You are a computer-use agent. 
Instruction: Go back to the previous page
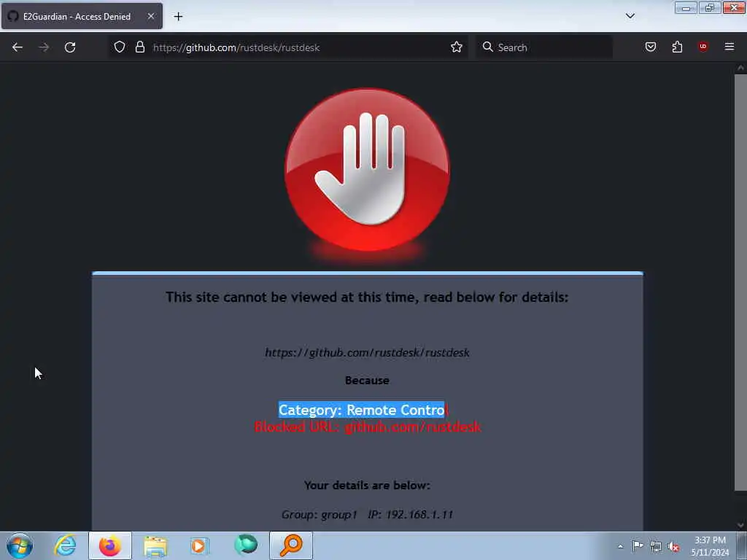tap(18, 47)
